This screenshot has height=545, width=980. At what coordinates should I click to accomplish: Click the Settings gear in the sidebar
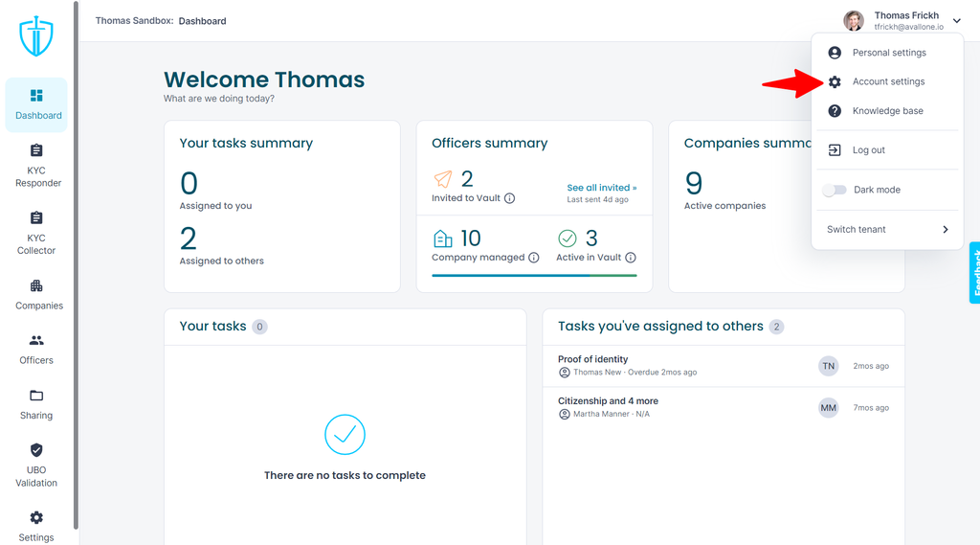point(37,518)
